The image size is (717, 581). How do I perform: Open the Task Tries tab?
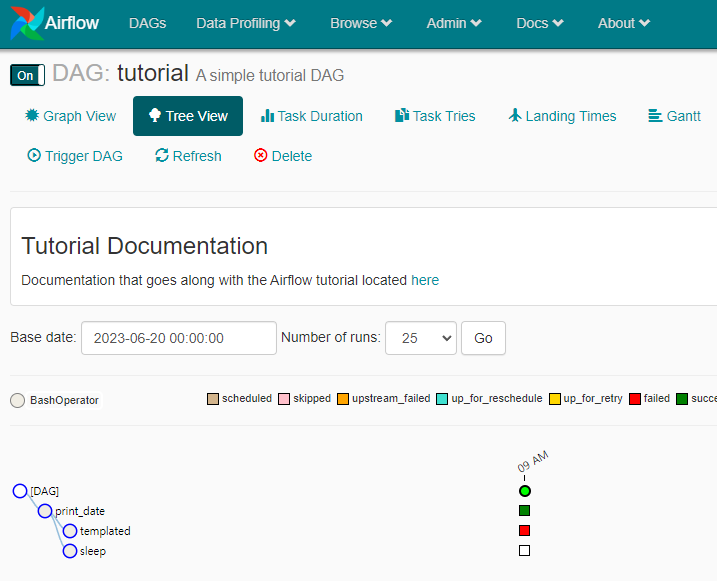point(435,116)
